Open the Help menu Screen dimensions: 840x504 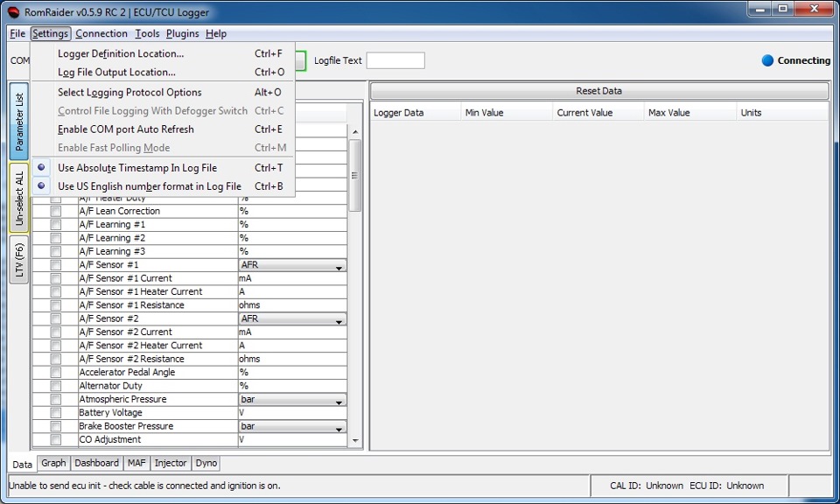pos(216,33)
